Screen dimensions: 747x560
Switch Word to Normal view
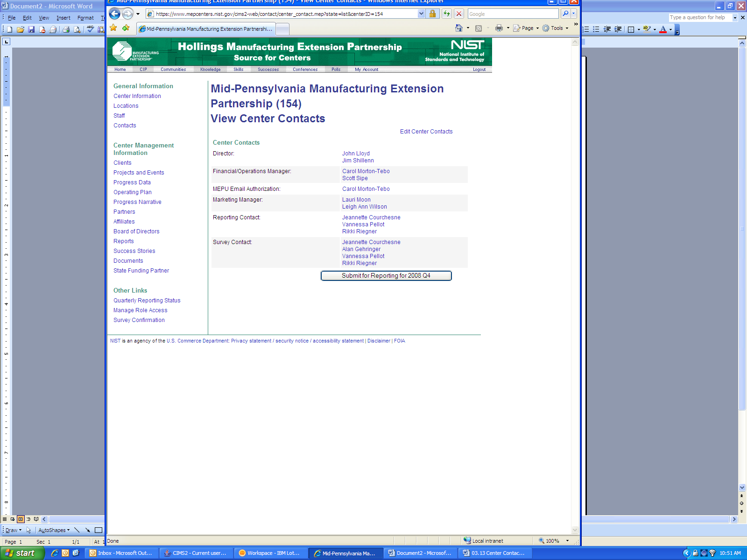tap(5, 519)
